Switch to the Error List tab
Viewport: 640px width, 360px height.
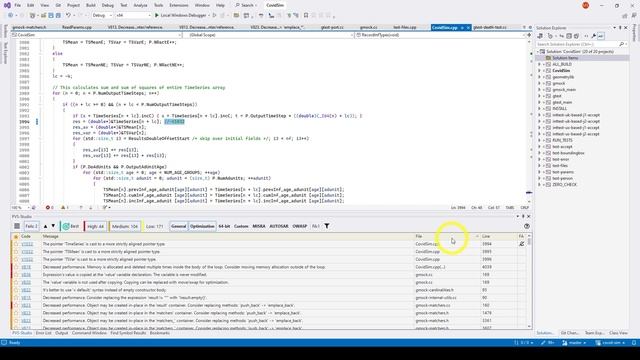click(43, 333)
